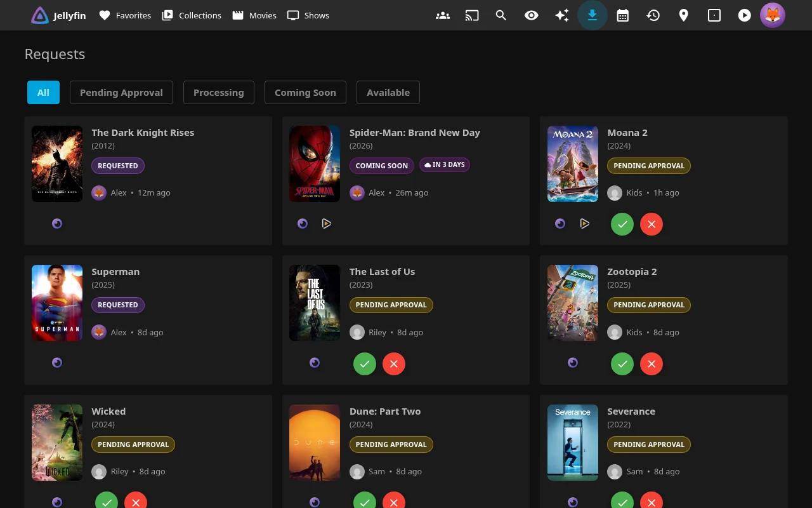
Task: Open the fox user avatar menu
Action: [773, 15]
